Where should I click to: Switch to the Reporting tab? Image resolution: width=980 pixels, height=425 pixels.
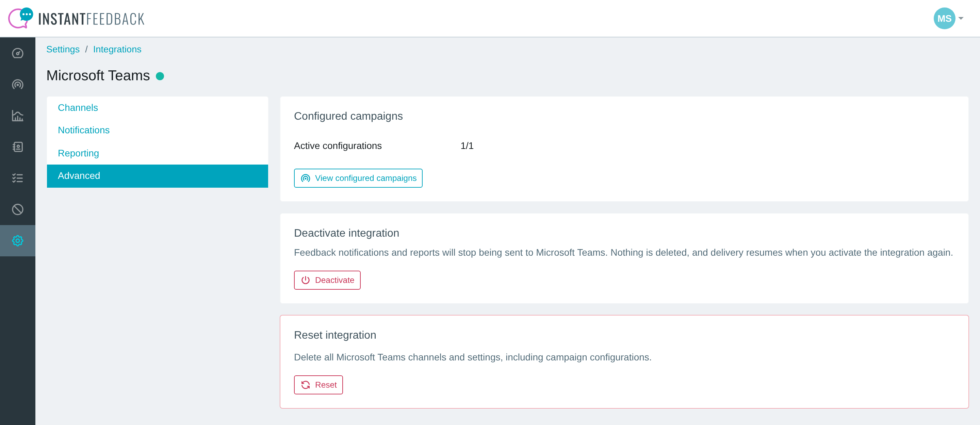tap(158, 153)
